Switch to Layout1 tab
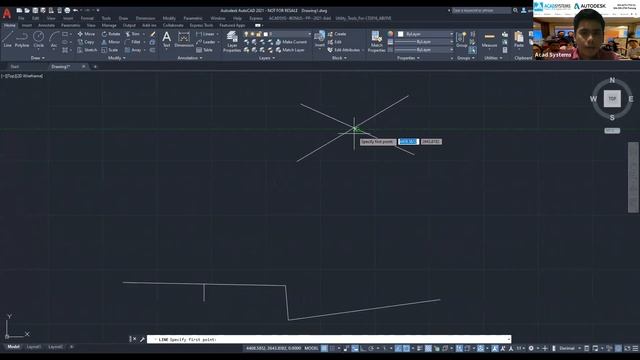This screenshot has width=640, height=360. coord(34,347)
